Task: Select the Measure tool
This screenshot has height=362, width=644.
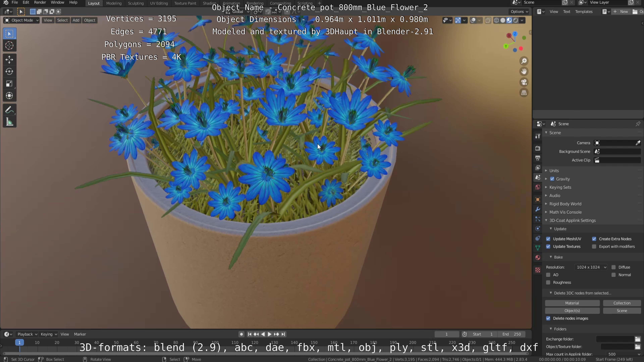Action: pyautogui.click(x=10, y=122)
